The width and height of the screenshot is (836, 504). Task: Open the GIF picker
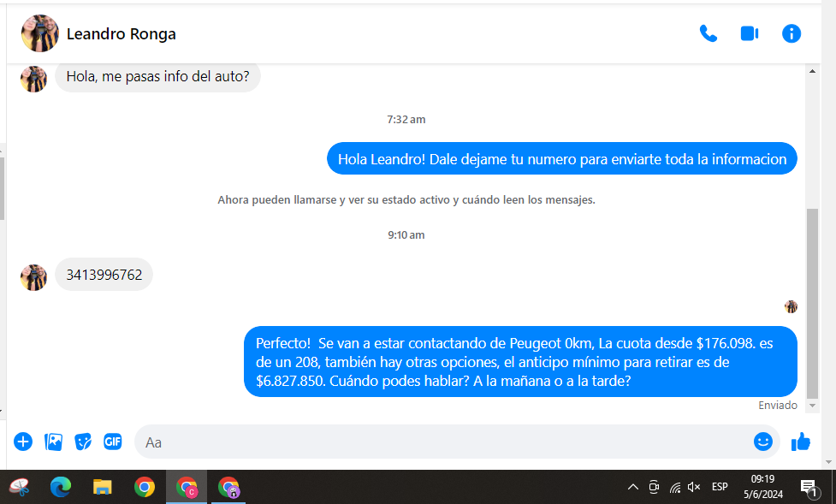[113, 442]
